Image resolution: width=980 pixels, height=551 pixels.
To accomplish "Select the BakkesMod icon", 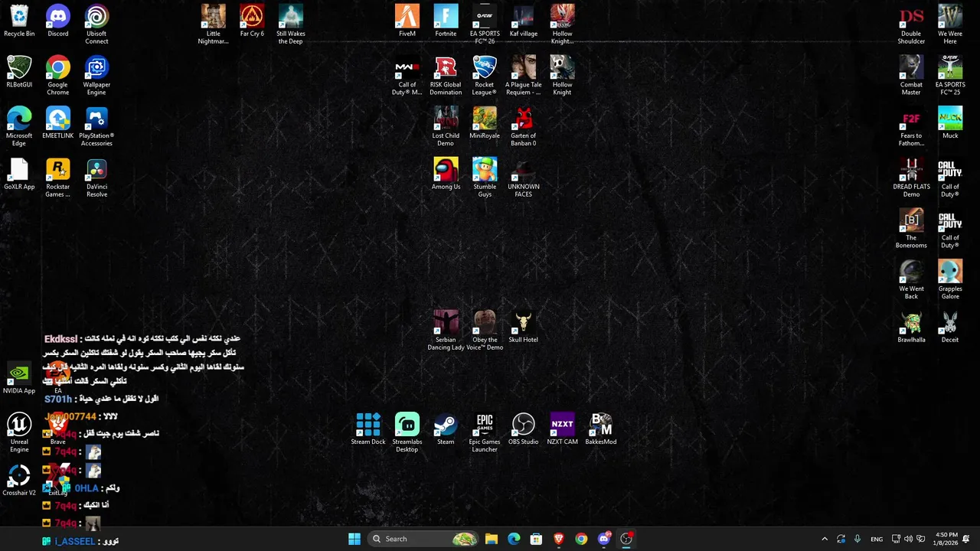I will [x=601, y=429].
